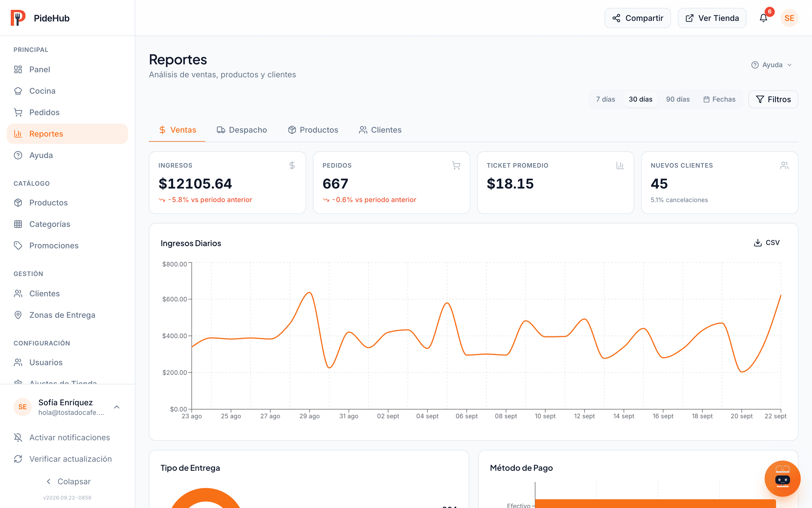The width and height of the screenshot is (812, 508).
Task: Click the Panel dashboard icon
Action: 18,69
